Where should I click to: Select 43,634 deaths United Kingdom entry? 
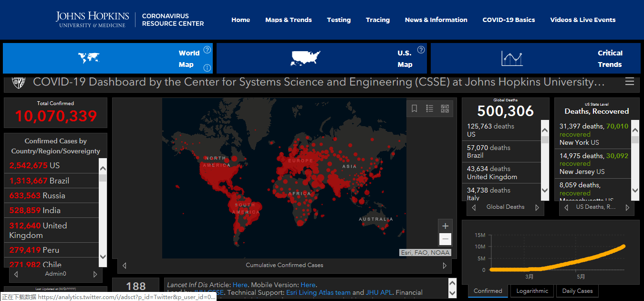point(503,172)
